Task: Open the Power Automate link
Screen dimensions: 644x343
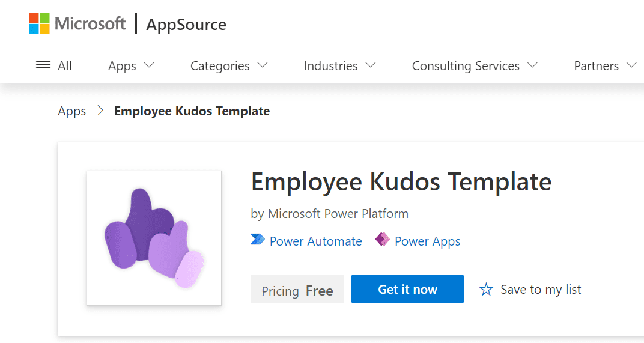Action: point(315,241)
